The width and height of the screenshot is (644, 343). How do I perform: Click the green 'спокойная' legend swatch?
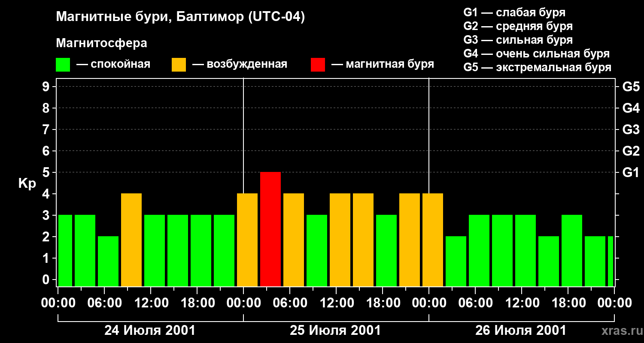coord(63,65)
